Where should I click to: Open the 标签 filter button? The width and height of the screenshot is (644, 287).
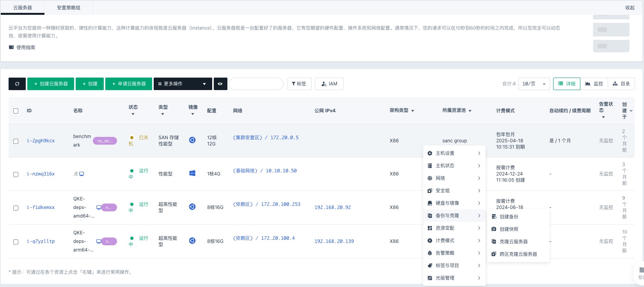299,84
